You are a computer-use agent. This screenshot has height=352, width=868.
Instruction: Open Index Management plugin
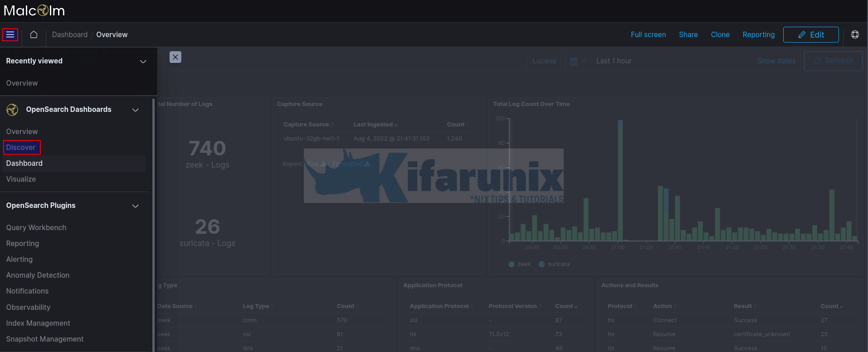pos(38,323)
